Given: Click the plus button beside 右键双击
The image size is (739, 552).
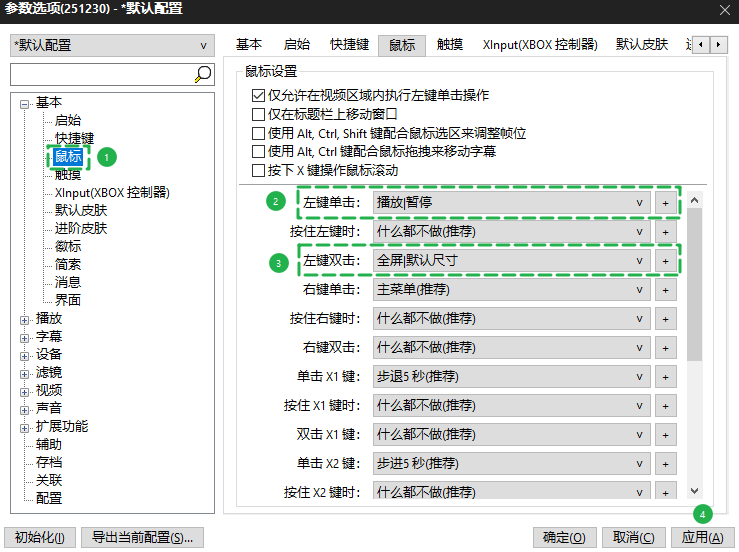Looking at the screenshot, I should click(666, 347).
